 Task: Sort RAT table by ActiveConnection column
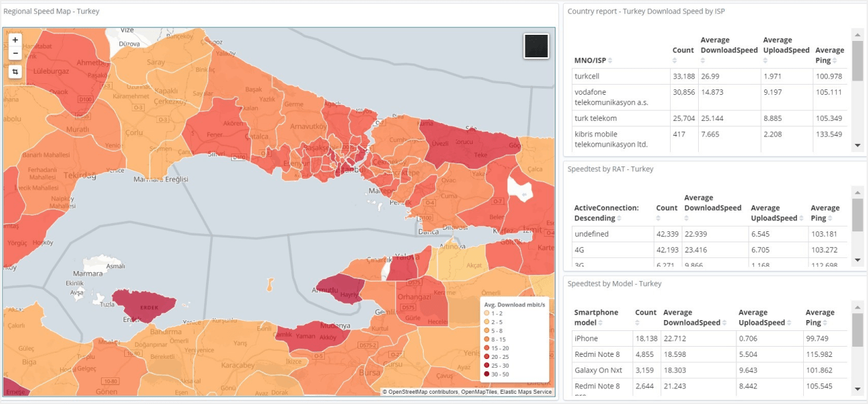pos(620,218)
